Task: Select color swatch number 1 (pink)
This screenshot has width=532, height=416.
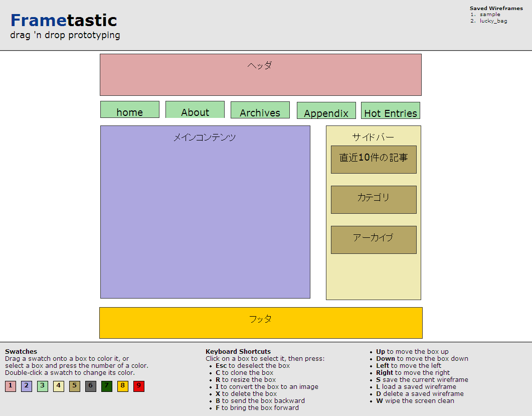Action: pyautogui.click(x=11, y=386)
